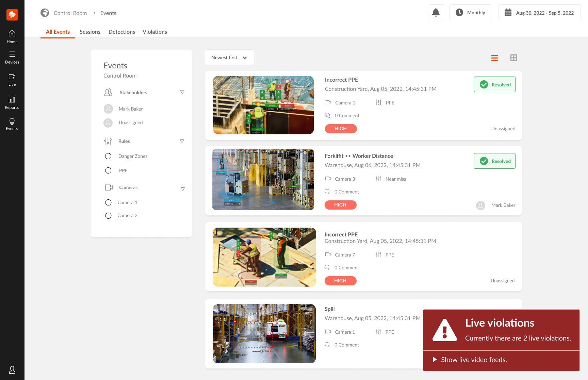The width and height of the screenshot is (588, 380).
Task: Open the Spill warehouse aisle thumbnail
Action: 264,334
